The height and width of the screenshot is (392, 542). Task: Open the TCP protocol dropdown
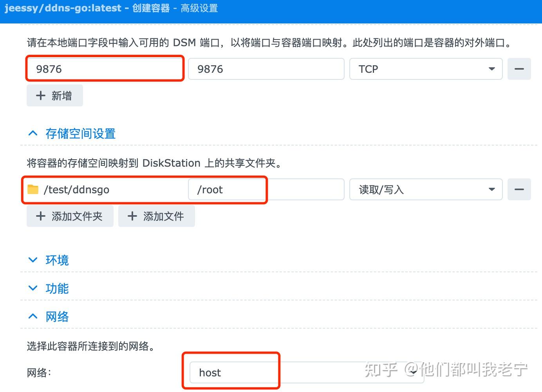click(x=492, y=69)
